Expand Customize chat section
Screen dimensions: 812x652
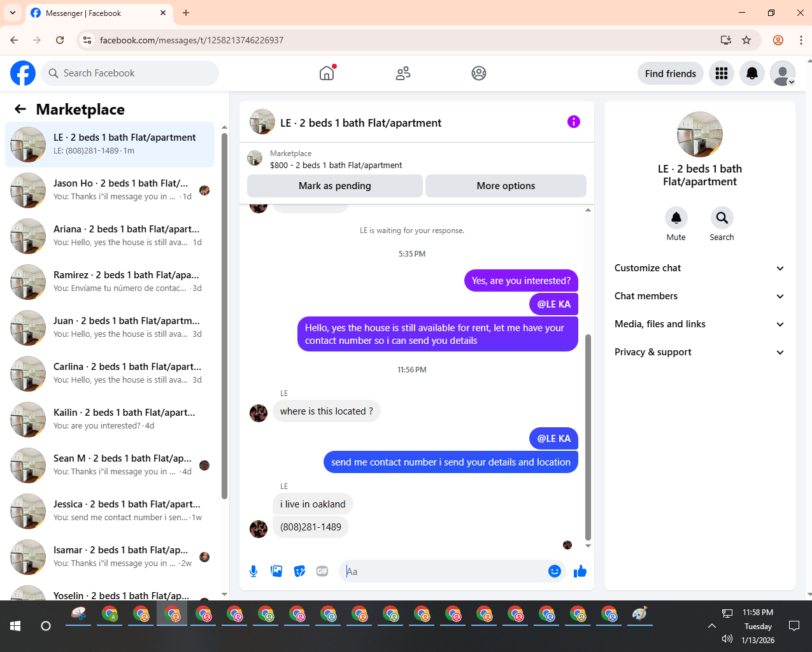(699, 268)
